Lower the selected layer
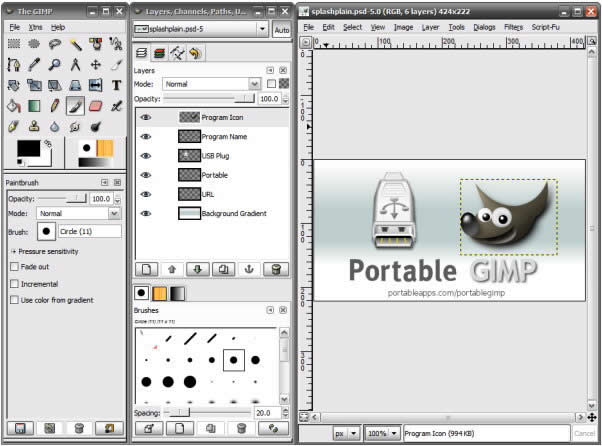The height and width of the screenshot is (446, 602). click(198, 269)
